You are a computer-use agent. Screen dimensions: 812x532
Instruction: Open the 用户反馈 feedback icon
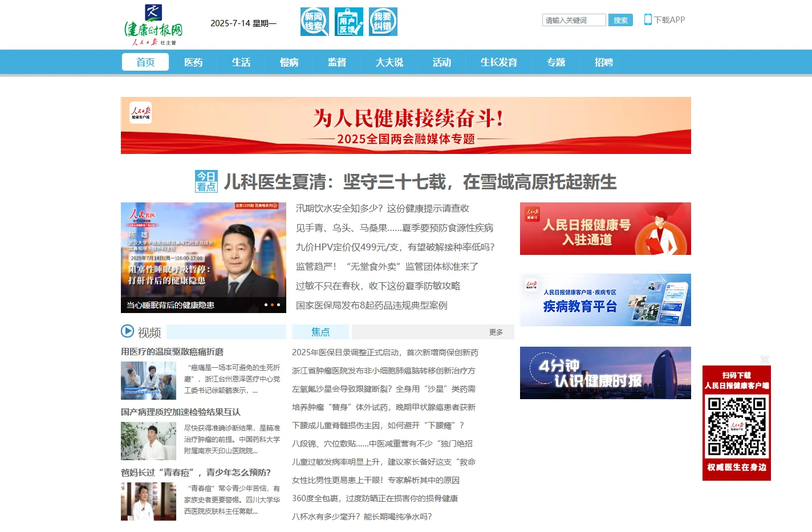coord(349,22)
